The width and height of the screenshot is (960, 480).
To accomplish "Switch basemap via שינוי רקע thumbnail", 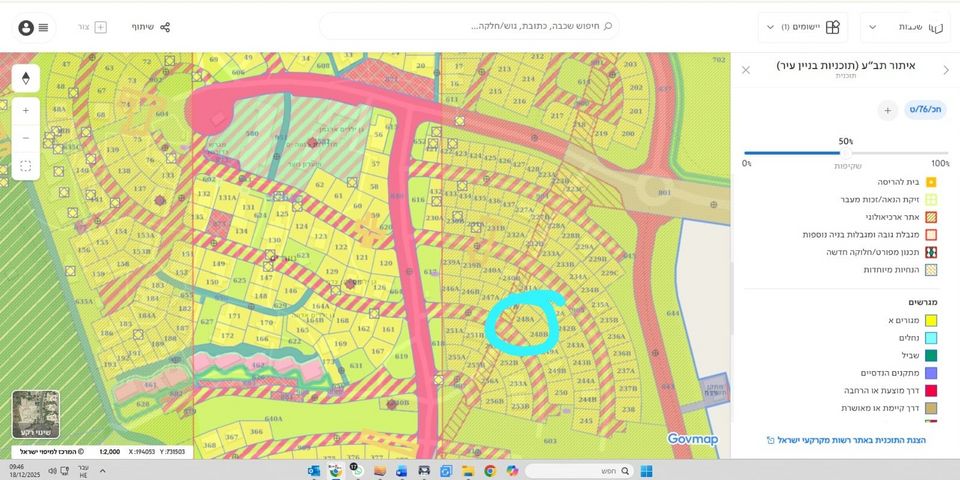I will (x=36, y=414).
